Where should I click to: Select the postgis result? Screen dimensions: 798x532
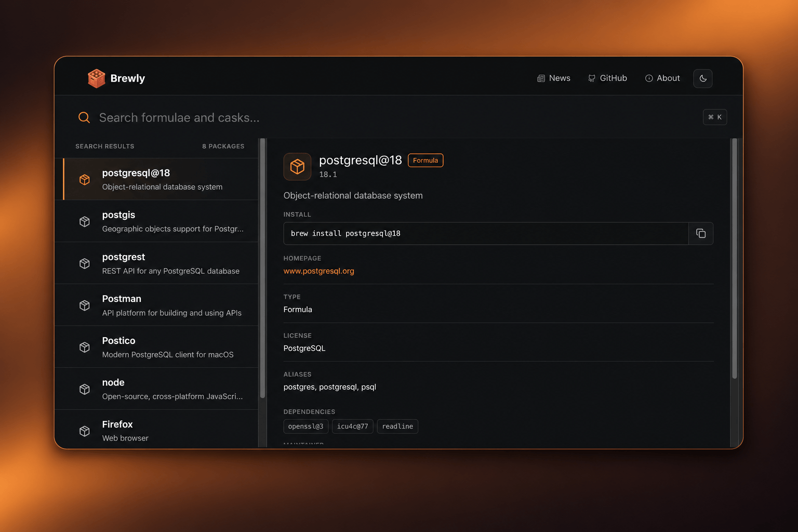coord(156,221)
